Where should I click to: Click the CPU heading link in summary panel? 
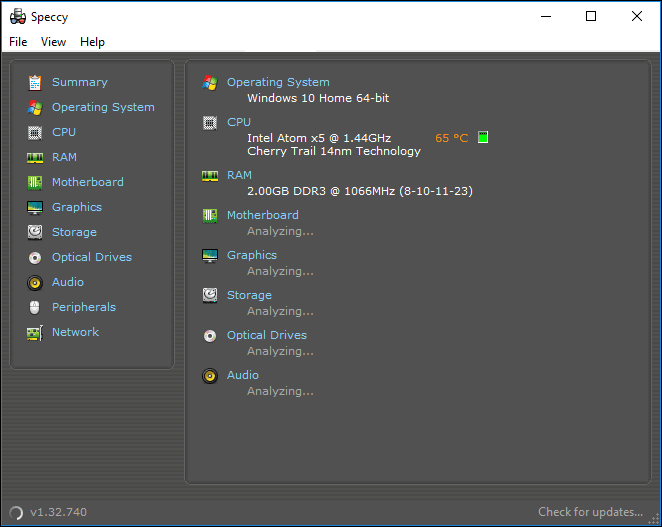coord(239,122)
